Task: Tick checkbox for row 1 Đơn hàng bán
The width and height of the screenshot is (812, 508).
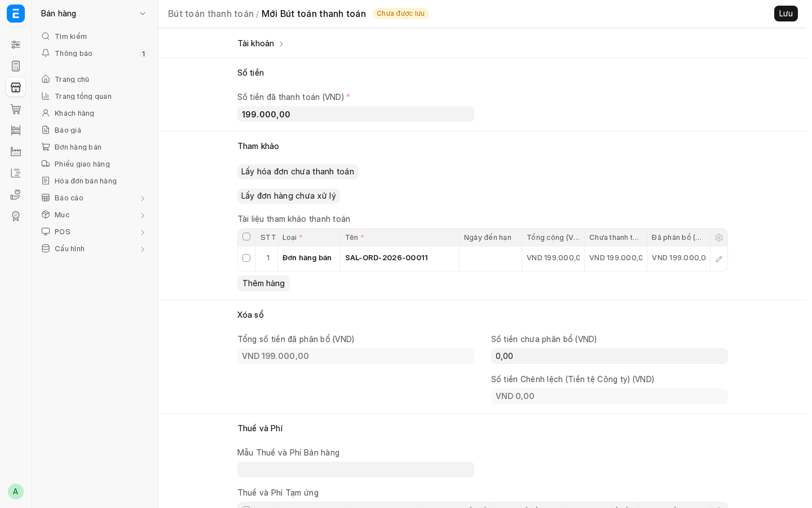Action: (246, 258)
